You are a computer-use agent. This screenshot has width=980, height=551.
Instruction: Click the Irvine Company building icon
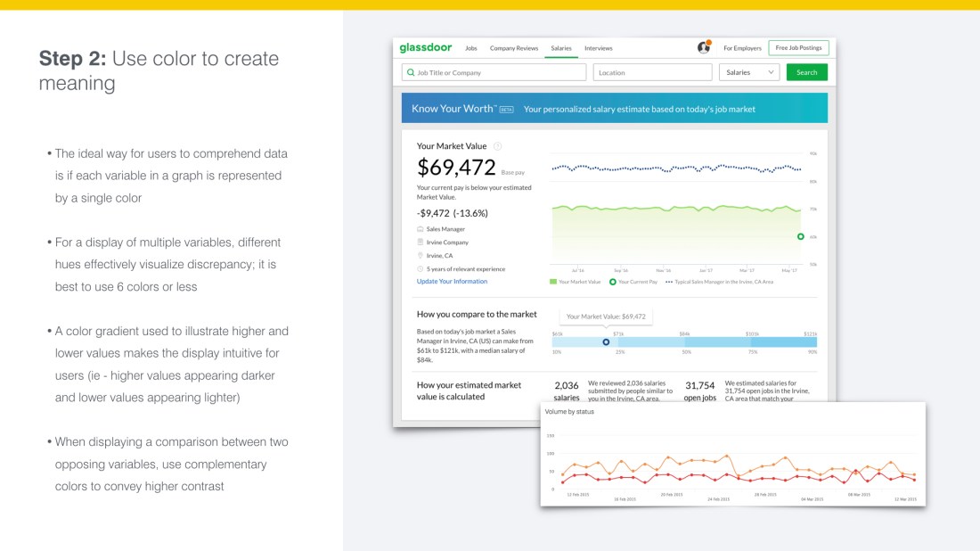point(421,243)
